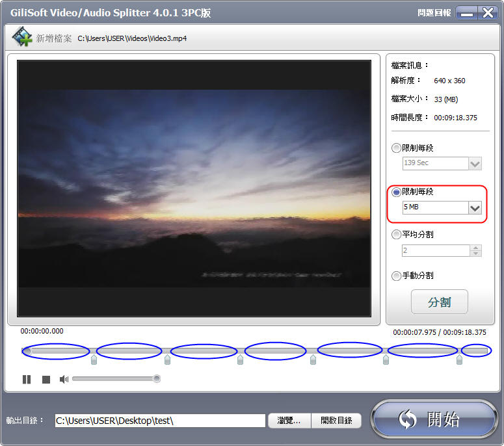The image size is (504, 446).
Task: Expand the 139 Sec duration dropdown
Action: (475, 163)
